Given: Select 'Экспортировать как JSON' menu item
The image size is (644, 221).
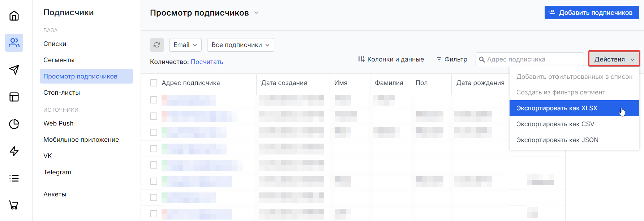Looking at the screenshot, I should coord(557,140).
